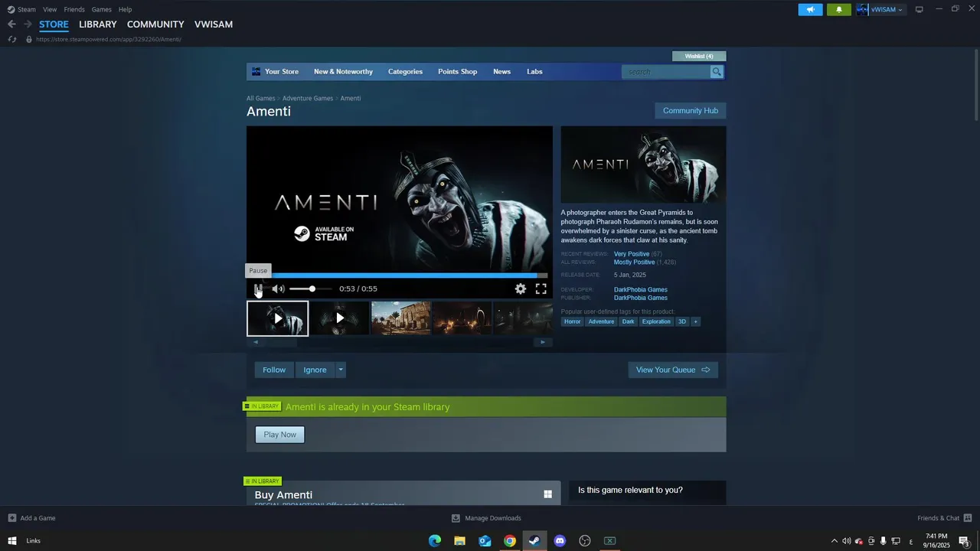This screenshot has height=551, width=980.
Task: Open Xbox Game Bar taskbar icon
Action: [x=609, y=541]
